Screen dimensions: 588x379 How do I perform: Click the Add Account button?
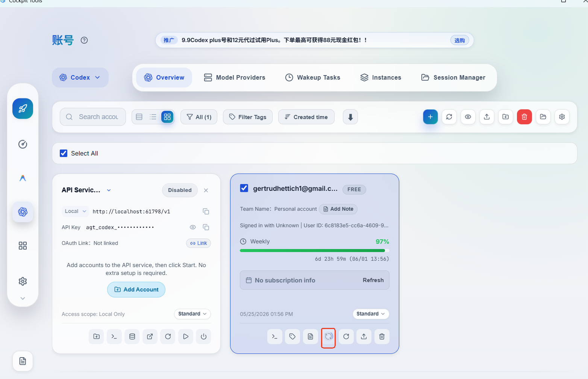coord(136,290)
